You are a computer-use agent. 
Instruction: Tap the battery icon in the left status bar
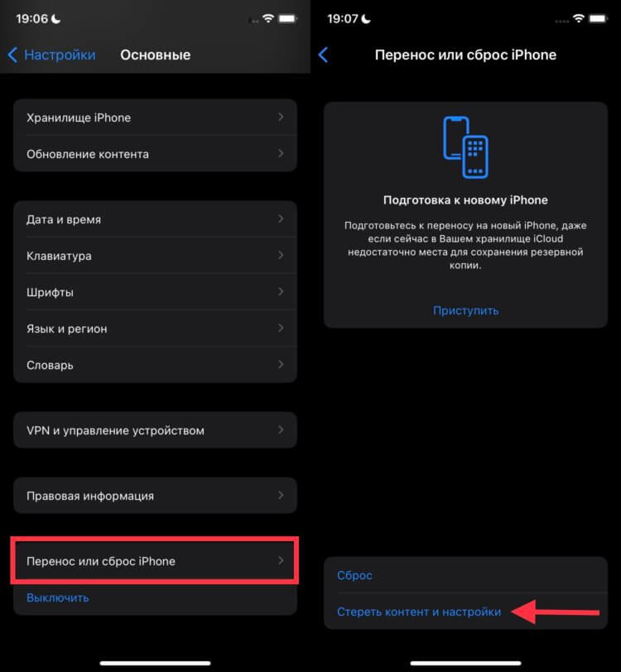pyautogui.click(x=288, y=18)
